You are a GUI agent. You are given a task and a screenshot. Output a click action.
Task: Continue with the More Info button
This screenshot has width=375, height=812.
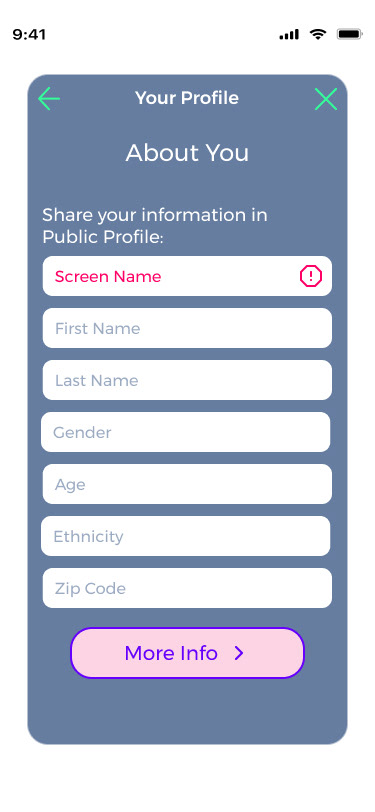tap(187, 653)
